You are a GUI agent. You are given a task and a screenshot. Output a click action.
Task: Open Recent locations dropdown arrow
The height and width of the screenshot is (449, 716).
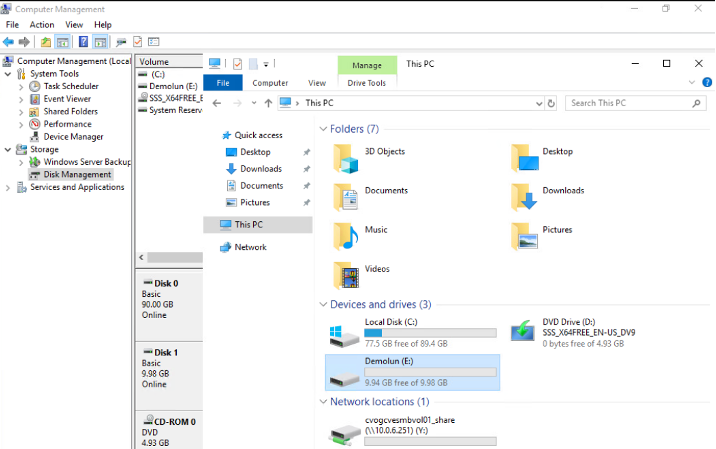click(254, 103)
